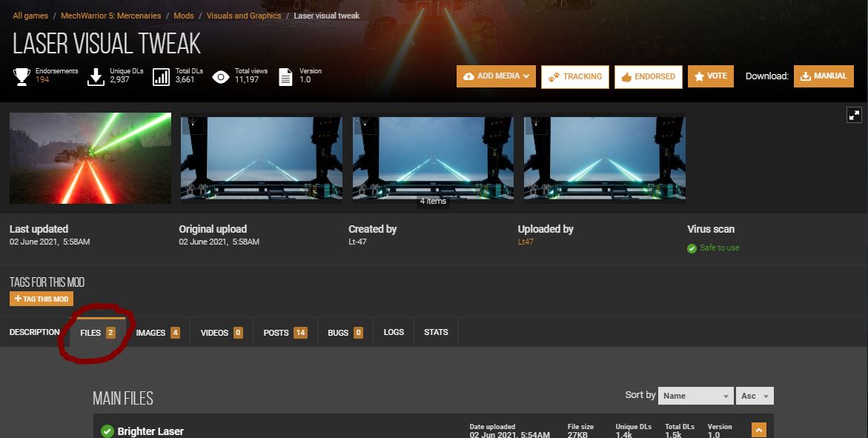Open uploader Lt47 profile link
The height and width of the screenshot is (438, 868).
pos(526,242)
